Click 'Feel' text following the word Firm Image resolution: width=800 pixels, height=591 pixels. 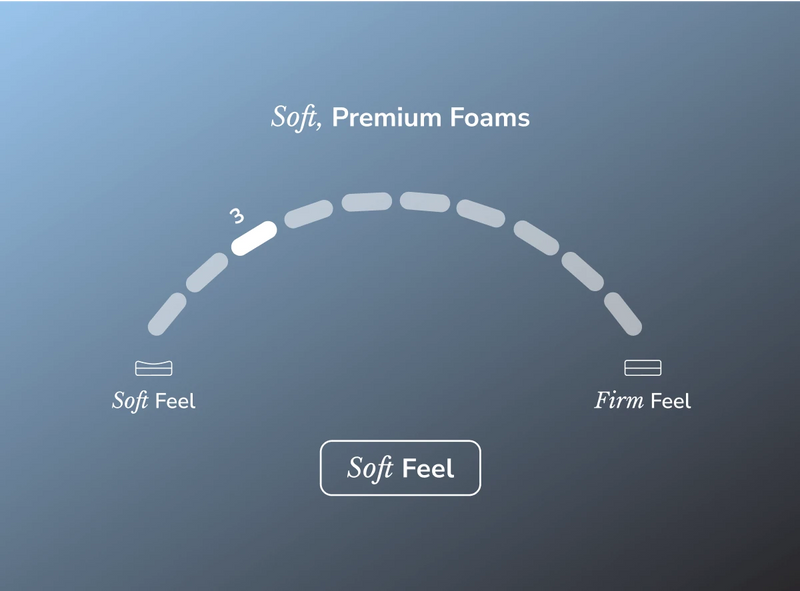(671, 401)
